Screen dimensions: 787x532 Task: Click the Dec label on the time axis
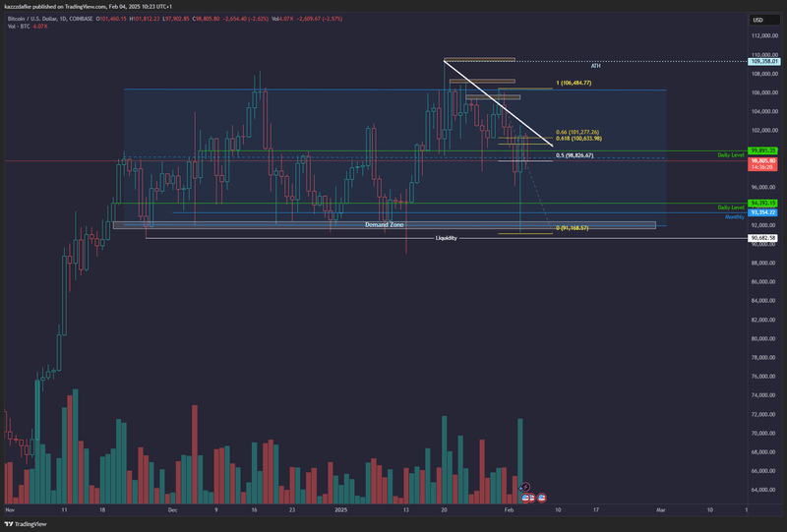pos(173,510)
